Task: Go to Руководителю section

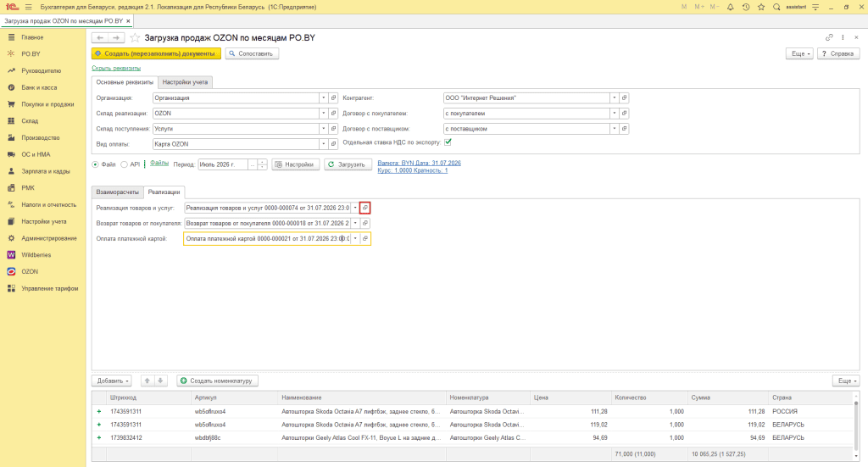Action: pyautogui.click(x=41, y=71)
